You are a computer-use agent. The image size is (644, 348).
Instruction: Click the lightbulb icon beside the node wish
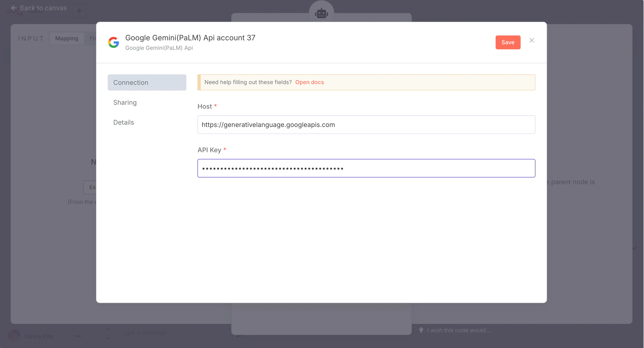click(421, 330)
